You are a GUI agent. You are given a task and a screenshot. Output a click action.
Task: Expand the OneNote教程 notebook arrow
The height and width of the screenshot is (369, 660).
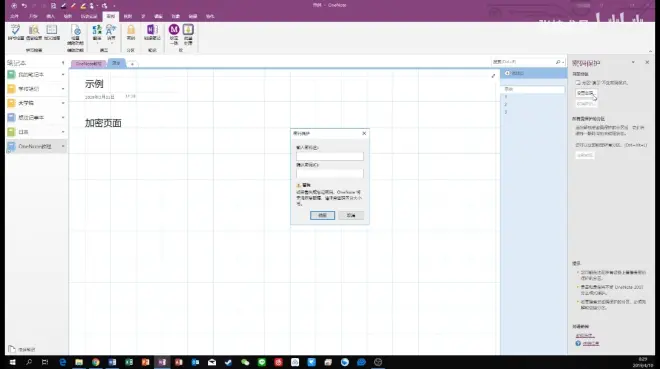pos(63,146)
